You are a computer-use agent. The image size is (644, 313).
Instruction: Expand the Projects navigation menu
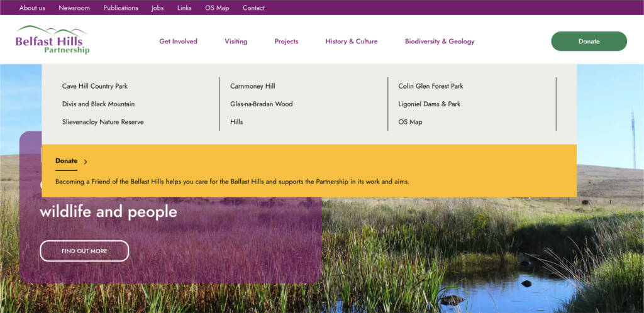click(286, 41)
